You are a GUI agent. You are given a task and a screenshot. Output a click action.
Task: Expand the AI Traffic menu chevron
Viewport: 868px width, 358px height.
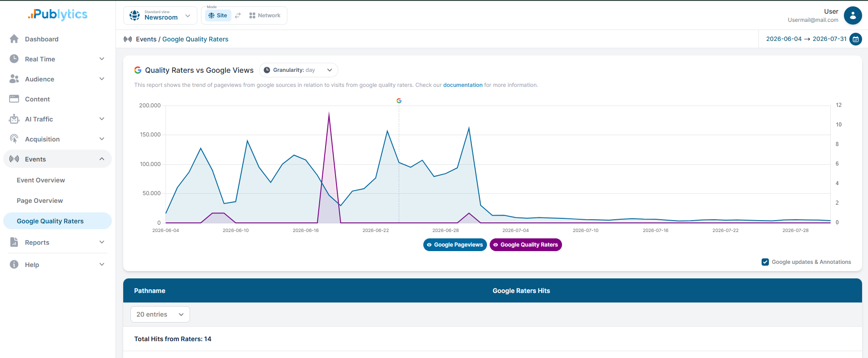point(102,119)
